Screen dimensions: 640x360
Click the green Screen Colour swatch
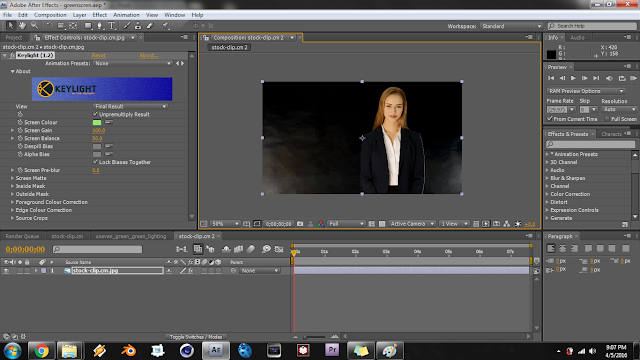(97, 122)
